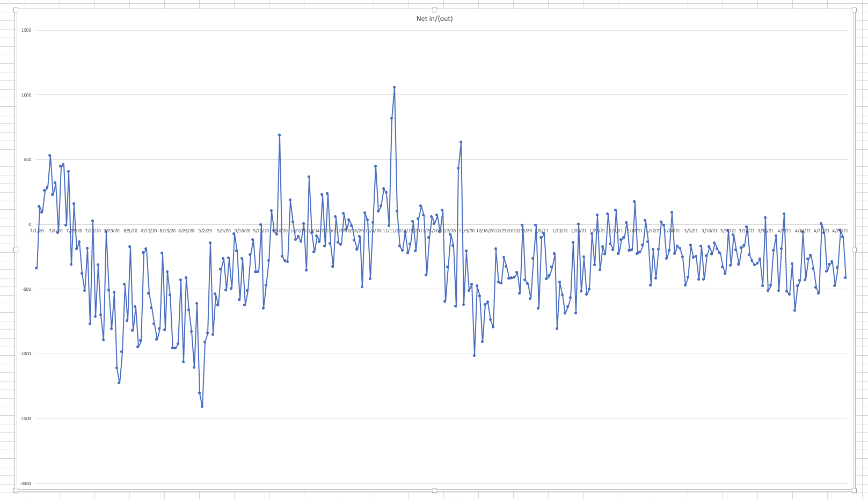
Task: Click the 3/10/21 date axis label
Action: 709,231
